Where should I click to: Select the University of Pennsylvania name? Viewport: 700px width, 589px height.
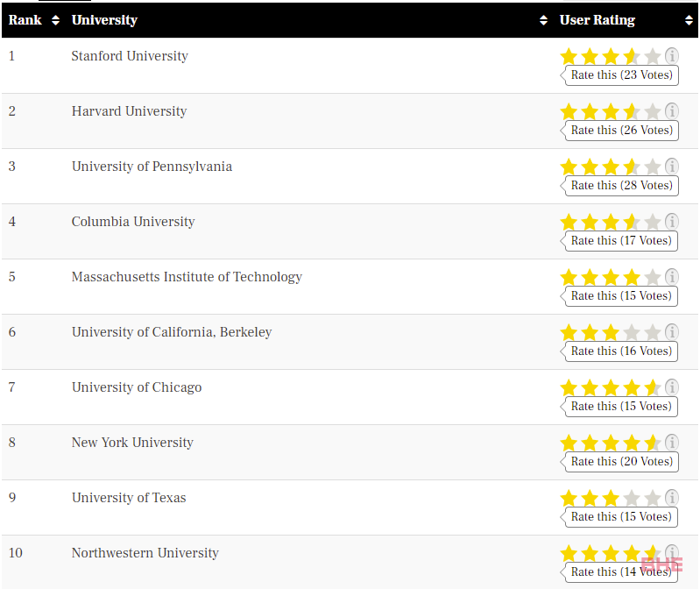pyautogui.click(x=152, y=167)
